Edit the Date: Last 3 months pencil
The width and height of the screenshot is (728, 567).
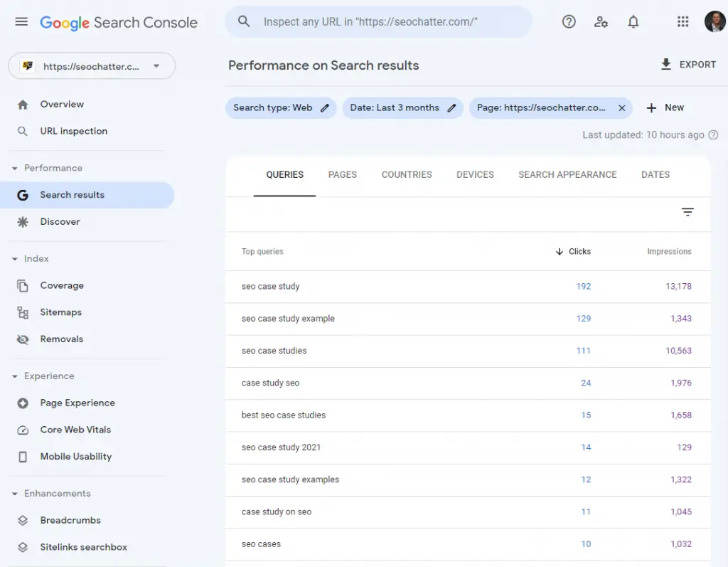pos(451,108)
